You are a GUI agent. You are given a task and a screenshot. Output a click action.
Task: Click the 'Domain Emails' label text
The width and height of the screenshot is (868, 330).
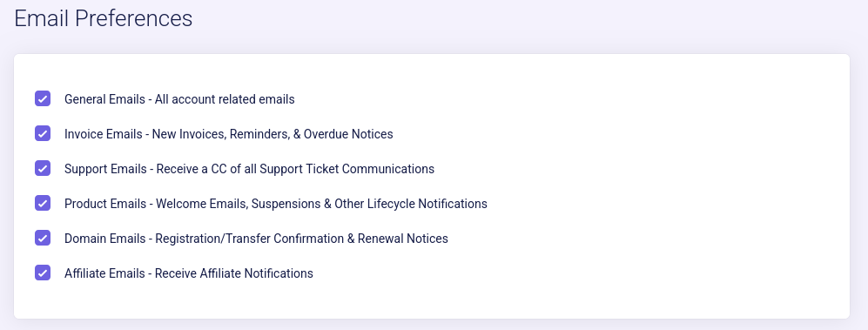104,239
